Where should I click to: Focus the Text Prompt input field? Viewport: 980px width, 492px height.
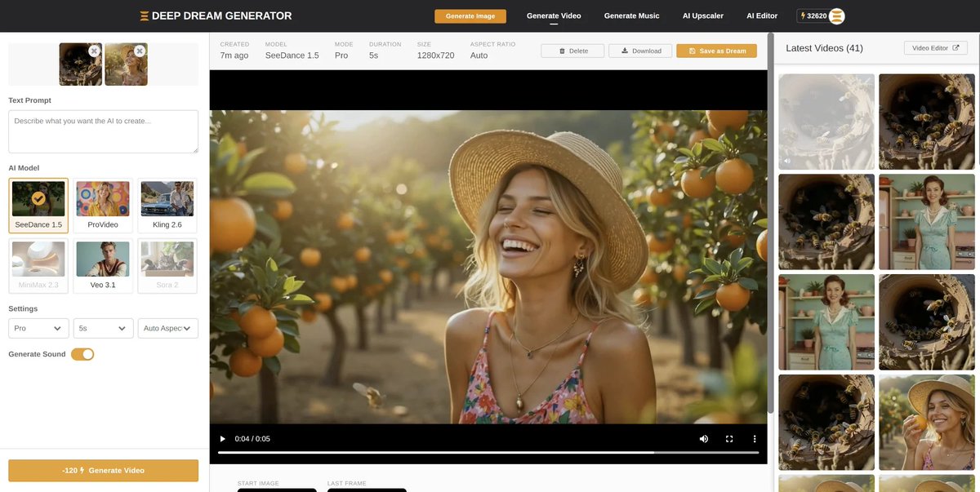click(x=104, y=131)
